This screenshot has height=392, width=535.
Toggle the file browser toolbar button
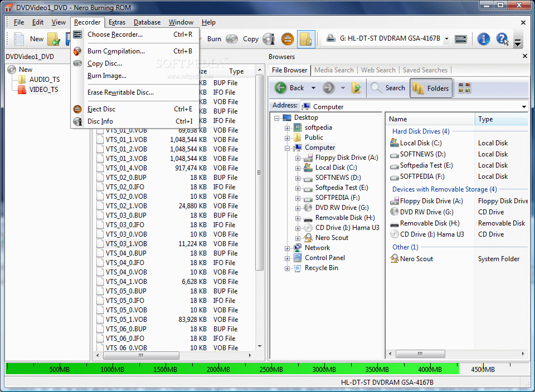[306, 39]
